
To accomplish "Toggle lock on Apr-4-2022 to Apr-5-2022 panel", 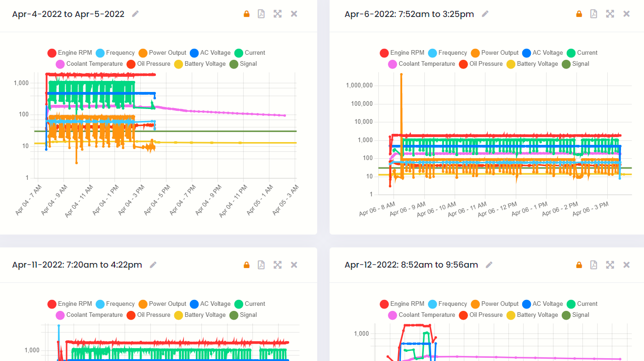I will [x=246, y=14].
